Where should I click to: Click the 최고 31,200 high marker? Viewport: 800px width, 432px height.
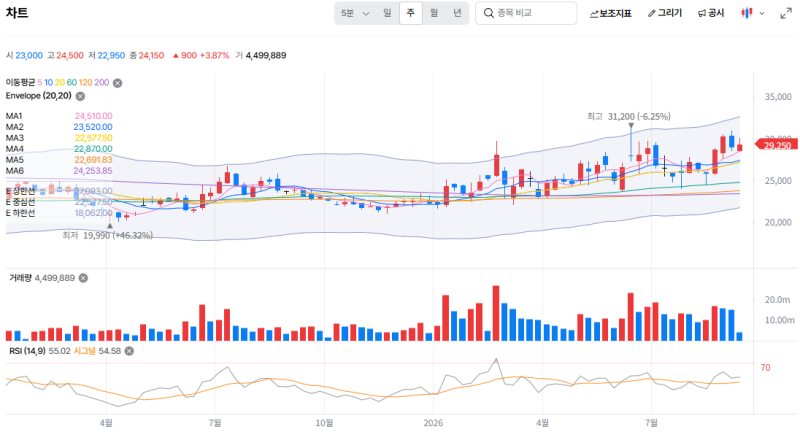[629, 117]
